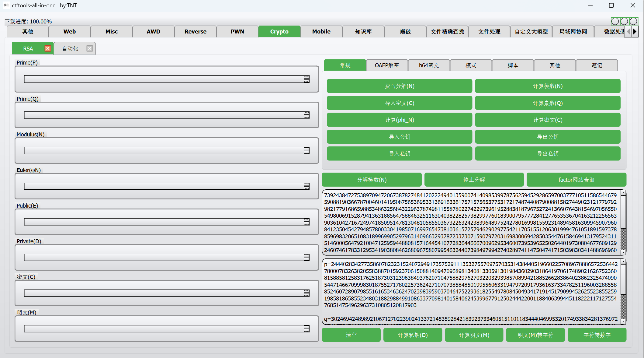The width and height of the screenshot is (644, 358).
Task: Click the third circle indicator top right
Action: tap(633, 21)
